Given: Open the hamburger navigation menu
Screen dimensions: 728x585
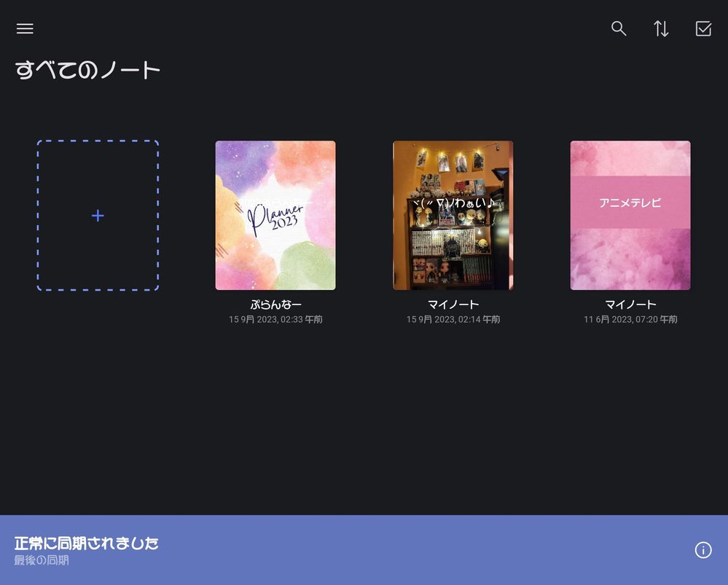Looking at the screenshot, I should [25, 29].
